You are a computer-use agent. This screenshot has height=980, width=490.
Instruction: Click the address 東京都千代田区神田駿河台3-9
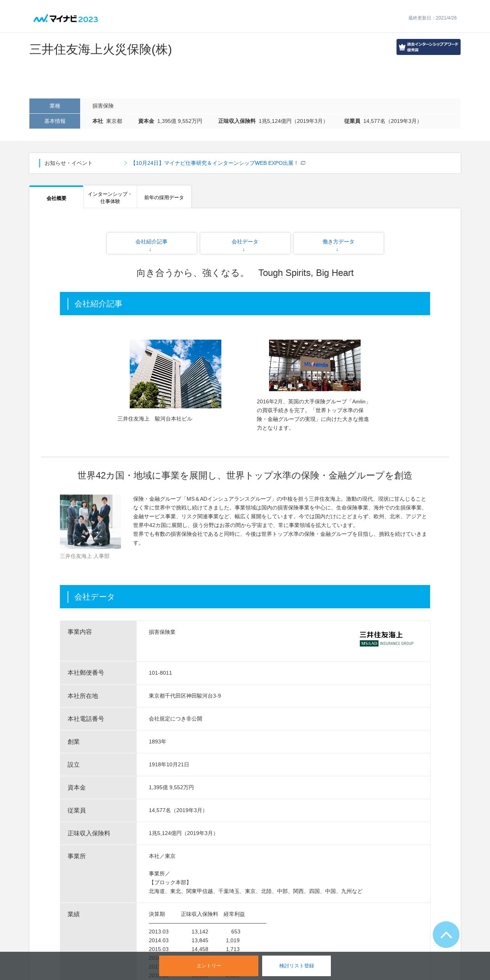pyautogui.click(x=185, y=696)
